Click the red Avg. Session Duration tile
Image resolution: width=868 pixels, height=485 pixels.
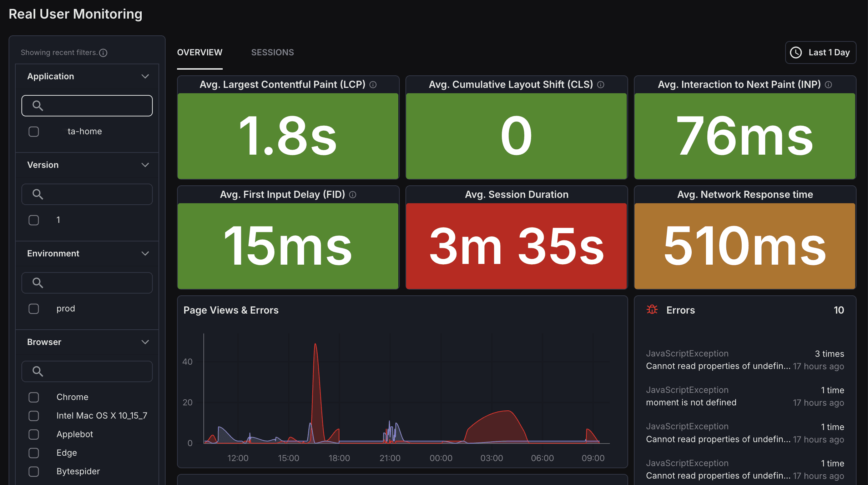(x=516, y=246)
